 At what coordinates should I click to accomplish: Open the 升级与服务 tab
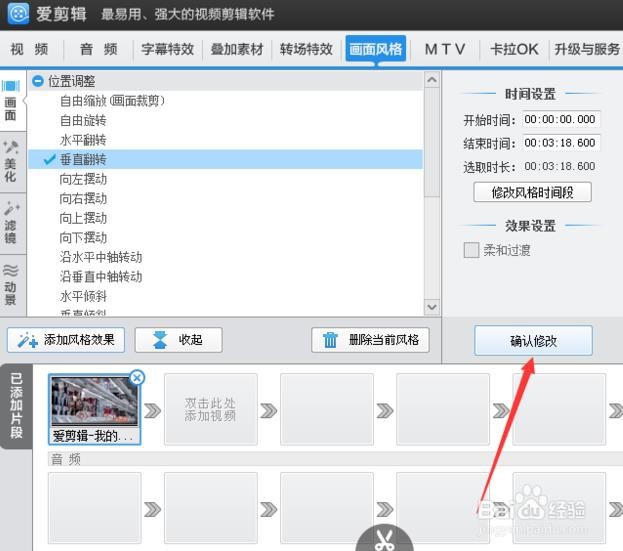click(x=587, y=50)
